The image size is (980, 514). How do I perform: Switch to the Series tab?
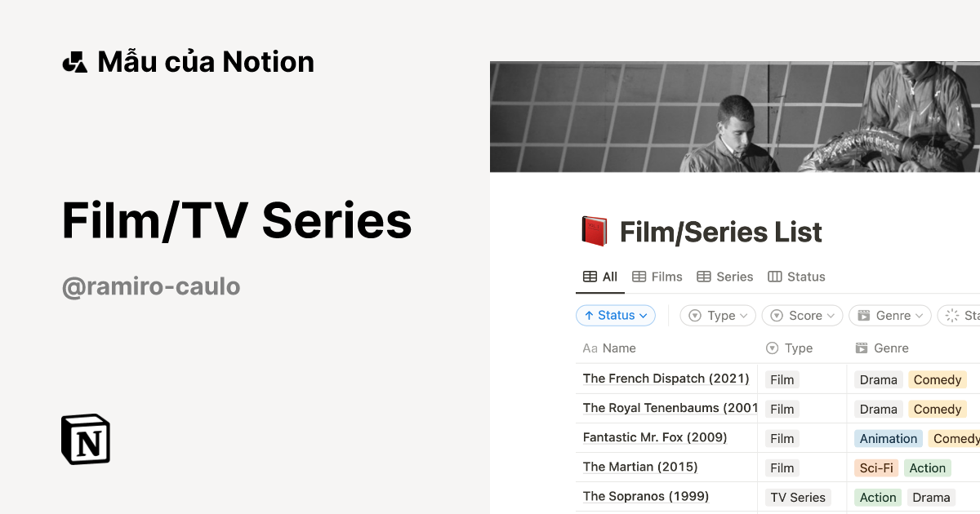pyautogui.click(x=733, y=276)
